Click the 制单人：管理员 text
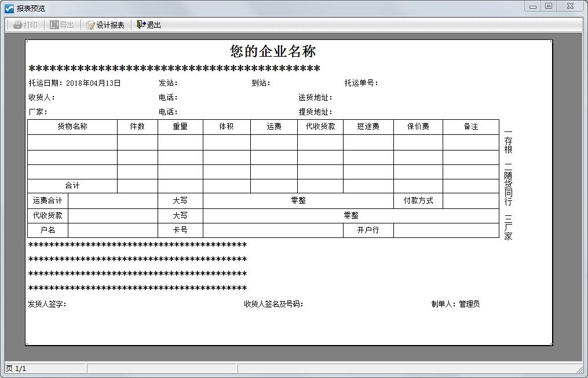 [455, 304]
